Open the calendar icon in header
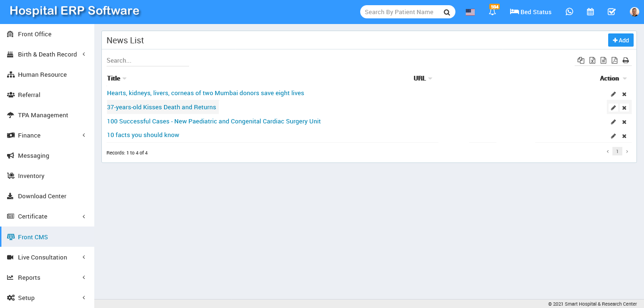Image resolution: width=644 pixels, height=308 pixels. tap(590, 12)
